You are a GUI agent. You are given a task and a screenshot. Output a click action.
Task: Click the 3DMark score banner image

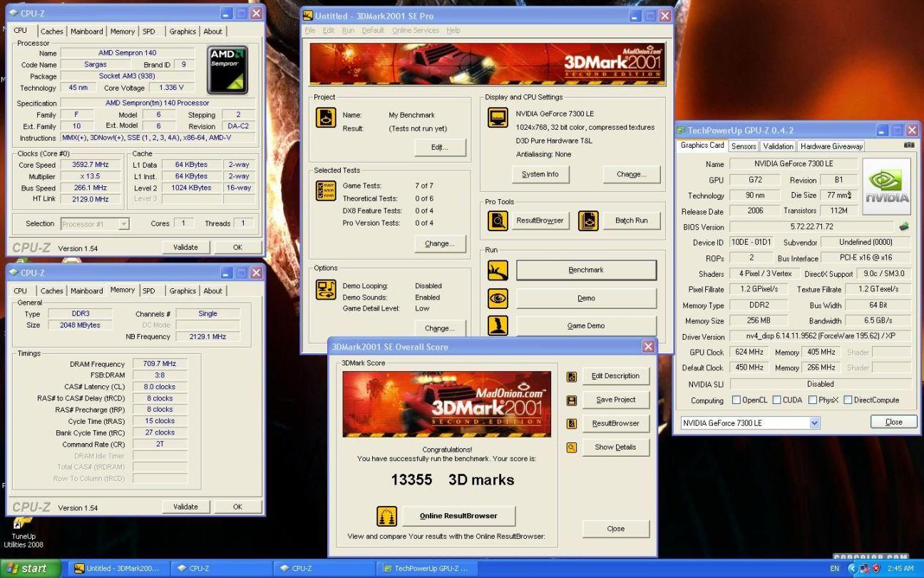pyautogui.click(x=447, y=404)
